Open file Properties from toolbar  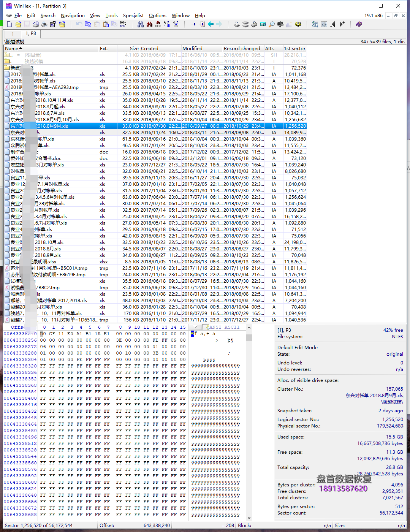[x=53, y=24]
